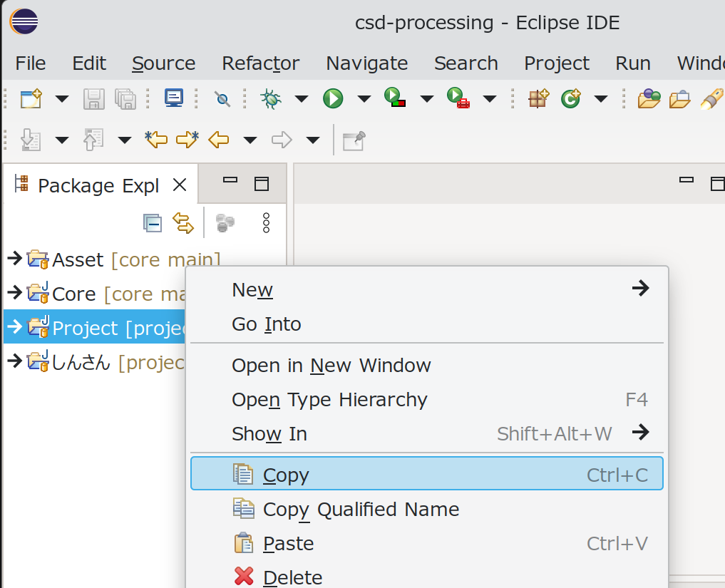
Task: Open the Refactor menu
Action: [260, 63]
